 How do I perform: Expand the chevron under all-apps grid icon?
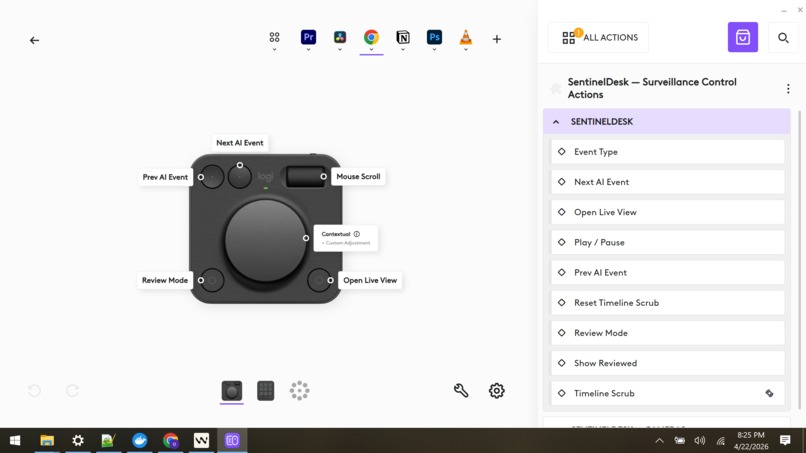pos(274,50)
